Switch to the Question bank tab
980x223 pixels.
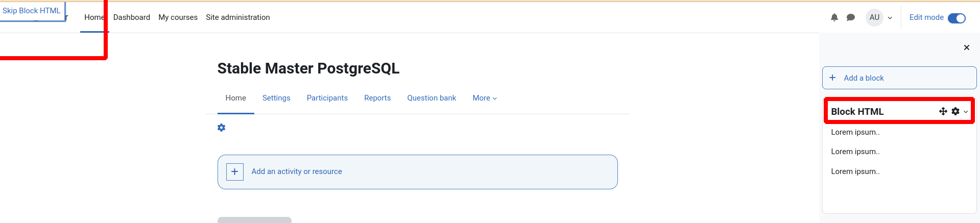pyautogui.click(x=432, y=98)
